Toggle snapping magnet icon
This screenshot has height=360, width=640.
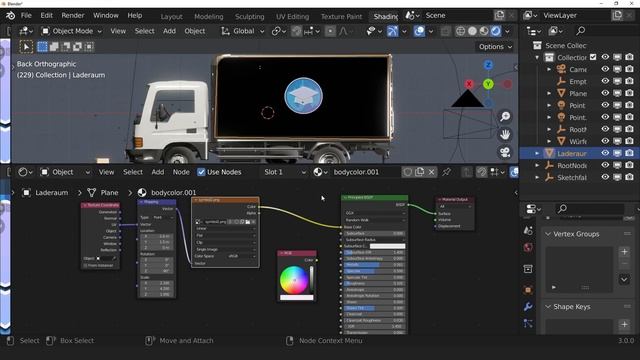click(x=297, y=31)
